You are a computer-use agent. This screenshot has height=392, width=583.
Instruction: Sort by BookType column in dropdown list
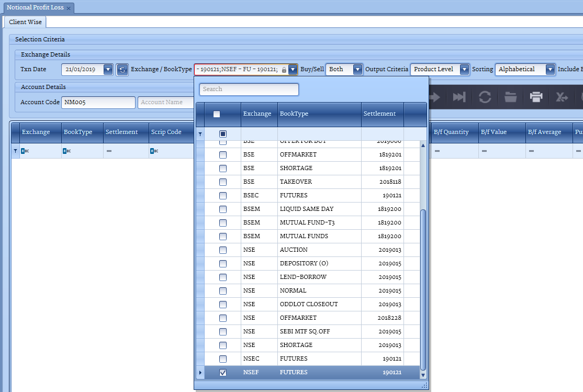click(x=319, y=114)
